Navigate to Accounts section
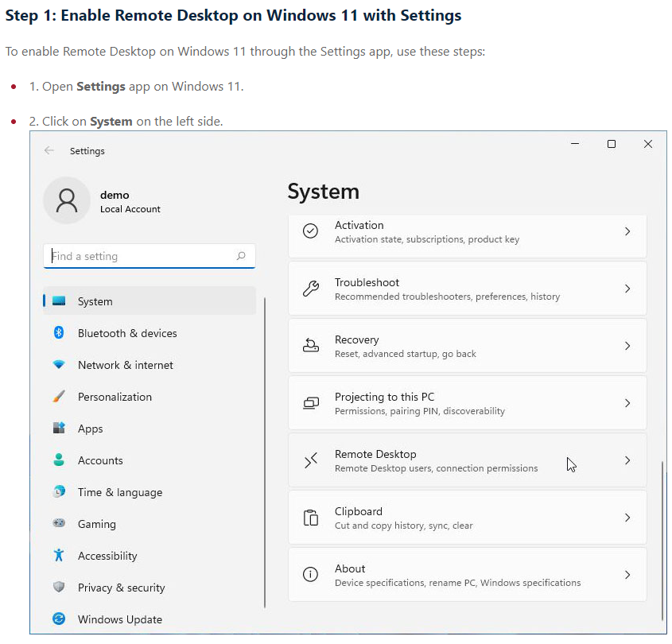This screenshot has width=672, height=644. click(150, 460)
